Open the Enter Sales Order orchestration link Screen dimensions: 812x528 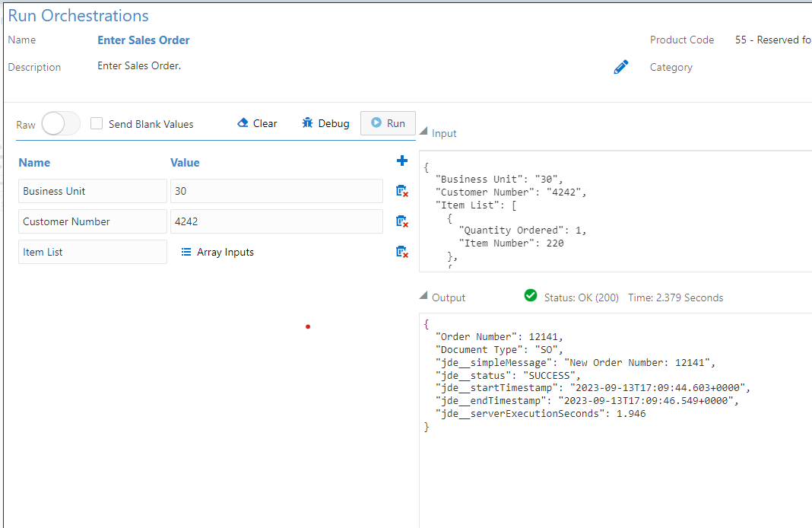pos(143,40)
